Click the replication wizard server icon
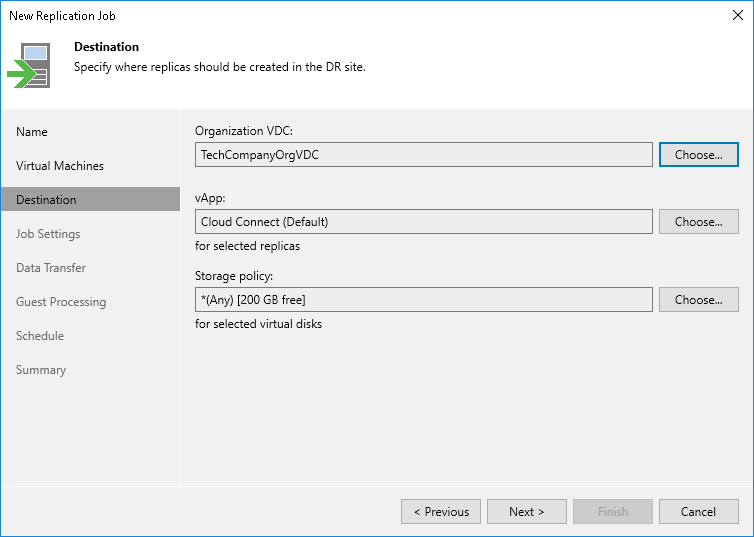The width and height of the screenshot is (754, 537). [30, 65]
